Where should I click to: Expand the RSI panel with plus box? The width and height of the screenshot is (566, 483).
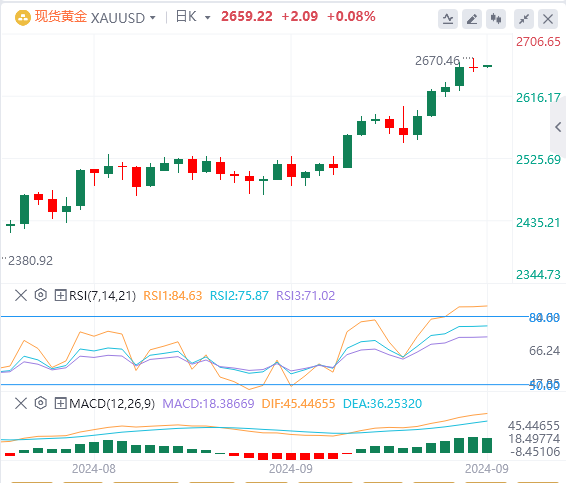pos(60,295)
